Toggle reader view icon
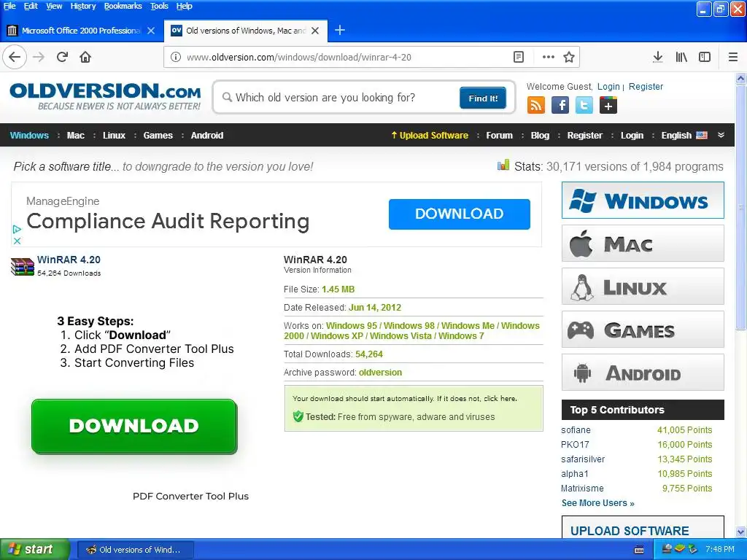Screen dimensions: 747x560 (x=519, y=57)
